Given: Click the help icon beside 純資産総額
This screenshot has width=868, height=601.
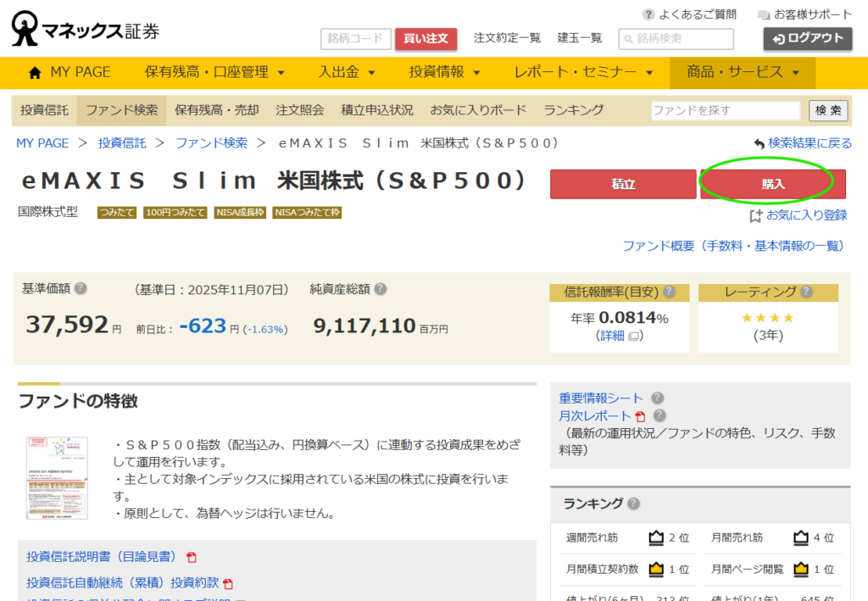Looking at the screenshot, I should 381,288.
